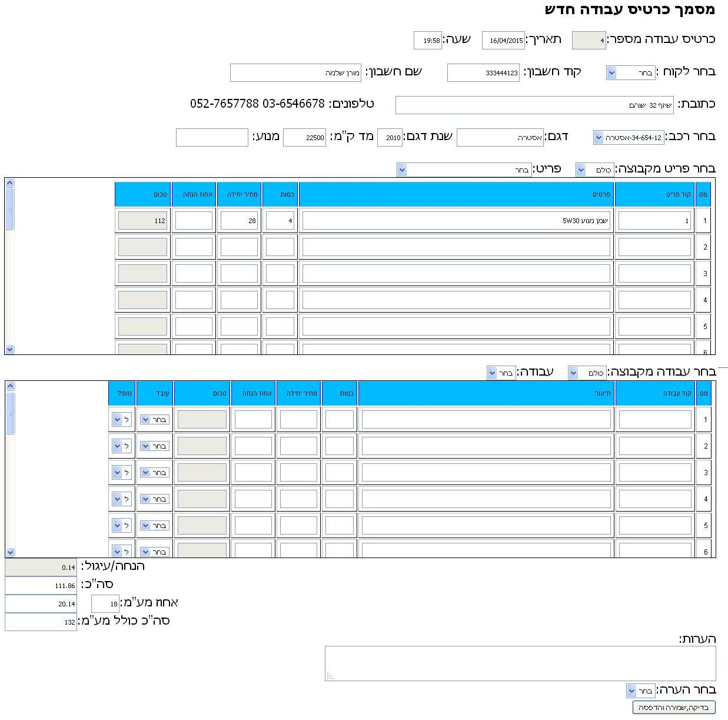Open the טופל dropdown in job row 3

[121, 473]
